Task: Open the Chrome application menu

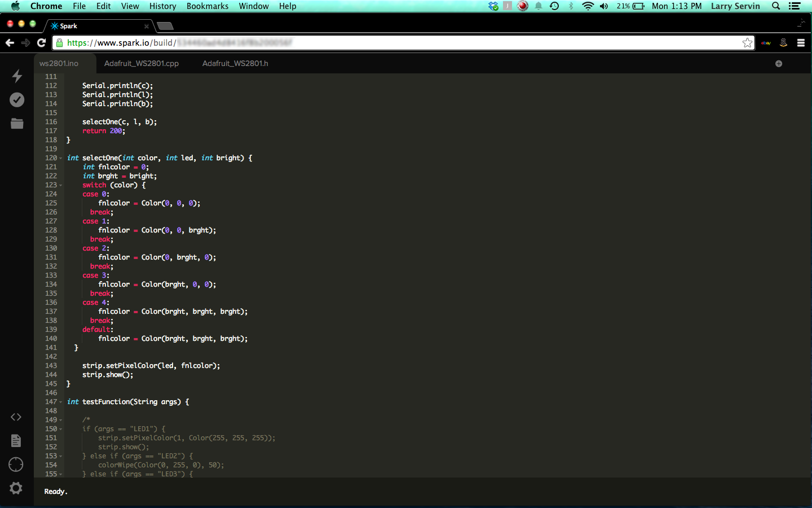Action: point(46,6)
